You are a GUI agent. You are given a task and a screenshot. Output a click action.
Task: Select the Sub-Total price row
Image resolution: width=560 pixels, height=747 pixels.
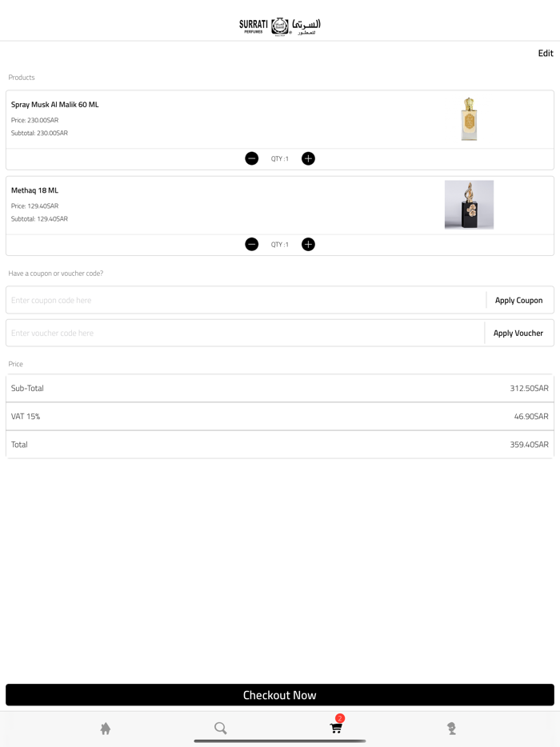click(279, 388)
